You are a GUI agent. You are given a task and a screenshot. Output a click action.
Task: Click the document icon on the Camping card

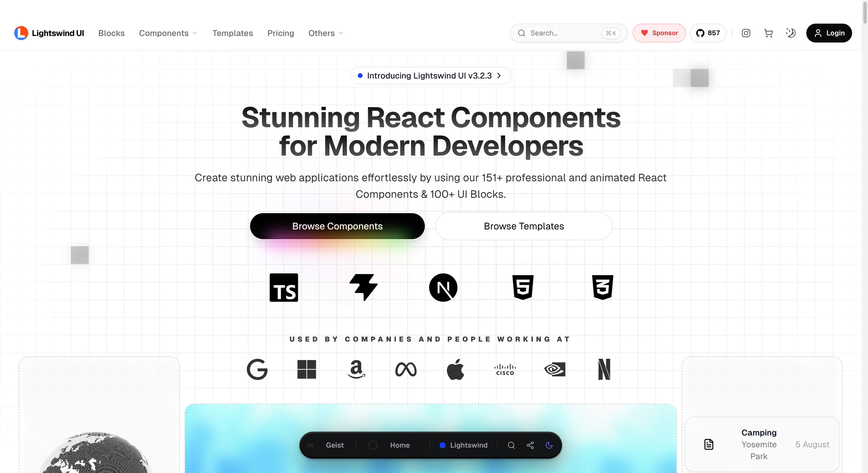pos(709,444)
